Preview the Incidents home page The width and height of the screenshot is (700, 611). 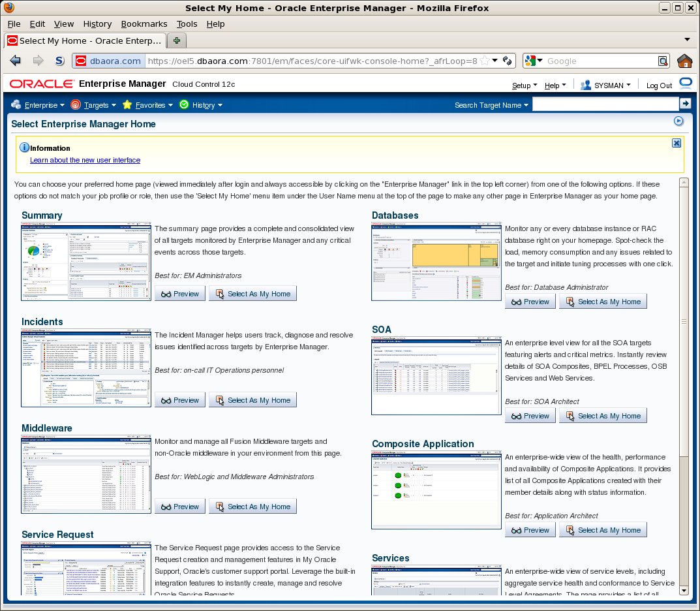(180, 399)
